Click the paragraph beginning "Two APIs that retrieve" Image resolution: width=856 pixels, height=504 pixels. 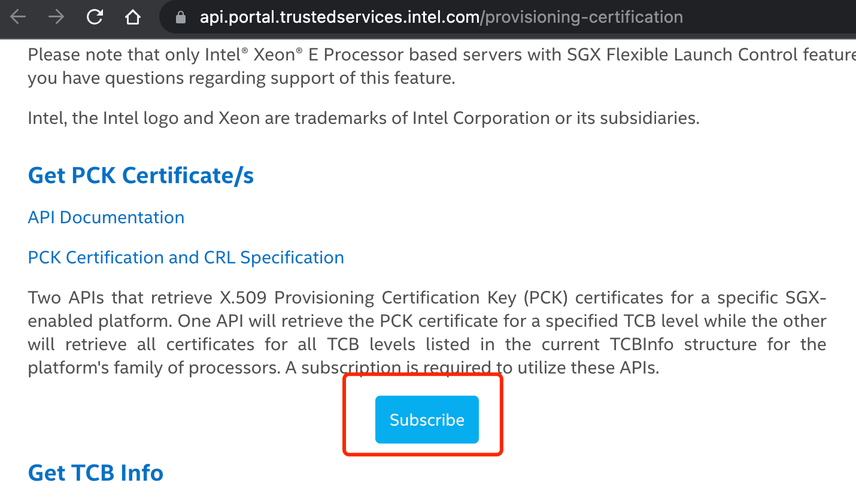coord(427,332)
